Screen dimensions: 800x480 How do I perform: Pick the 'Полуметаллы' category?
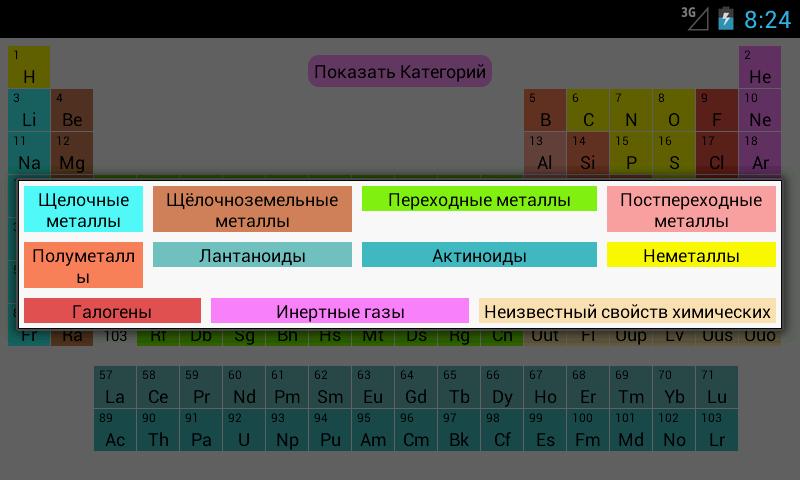83,265
